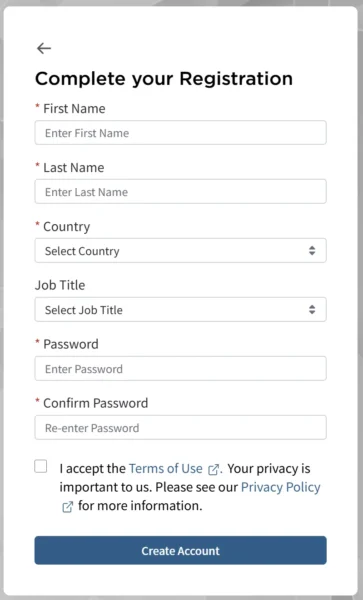Click the up-down arrows in Country selector
Image resolution: width=363 pixels, height=600 pixels.
point(312,251)
